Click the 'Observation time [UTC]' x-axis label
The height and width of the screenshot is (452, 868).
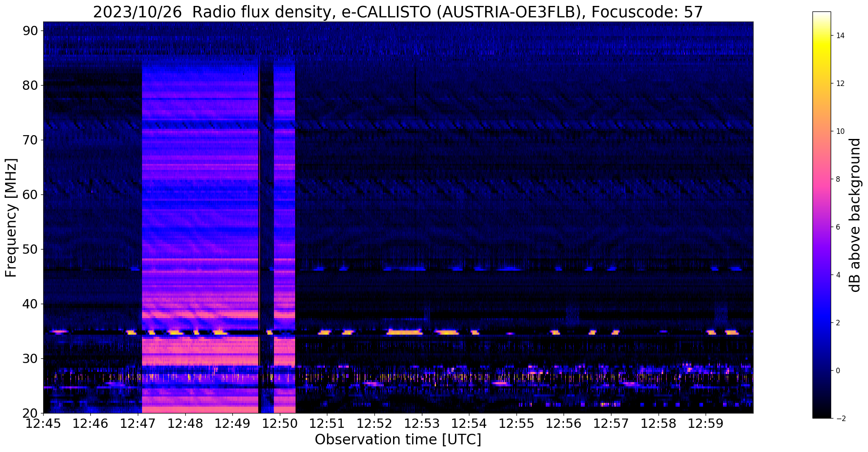click(398, 440)
